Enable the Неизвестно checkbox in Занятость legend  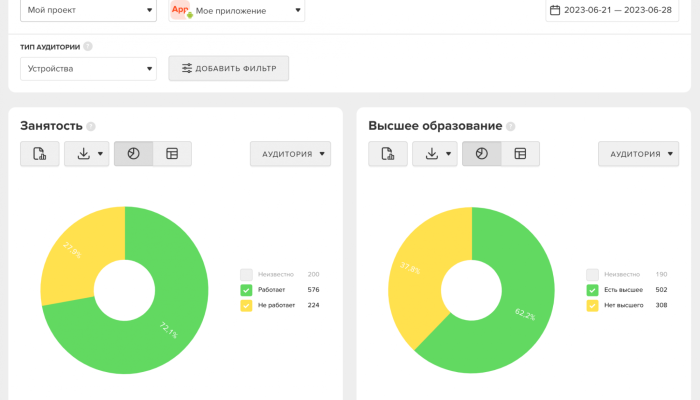pos(247,274)
